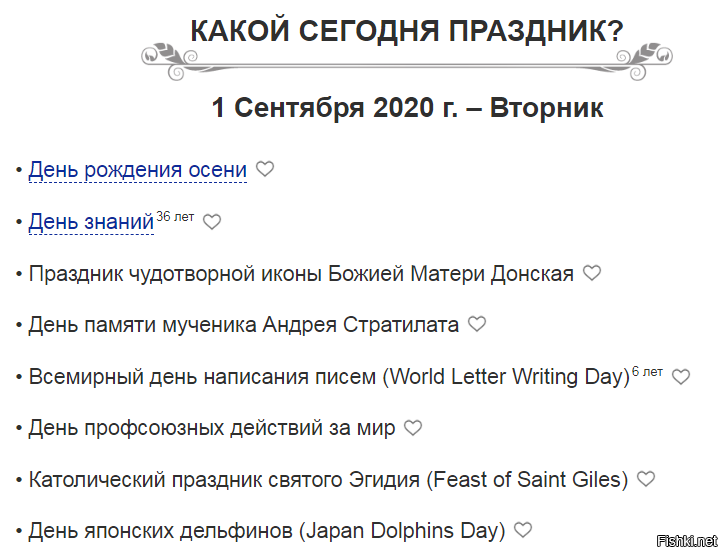Click День памяти мученика Андрея Стратилата text

244,325
